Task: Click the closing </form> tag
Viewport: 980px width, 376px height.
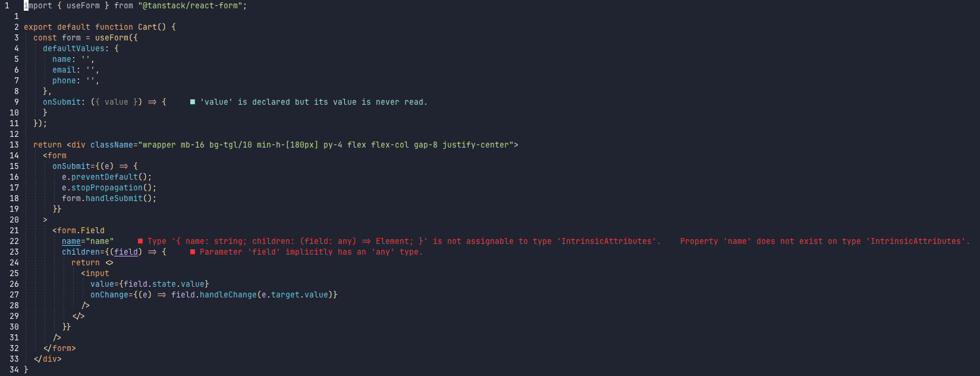Action: click(x=59, y=348)
